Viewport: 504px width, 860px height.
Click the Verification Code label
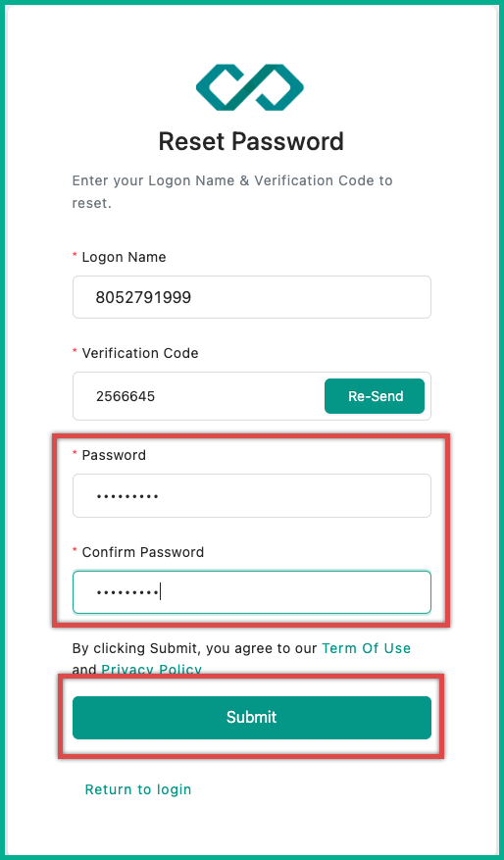(140, 353)
